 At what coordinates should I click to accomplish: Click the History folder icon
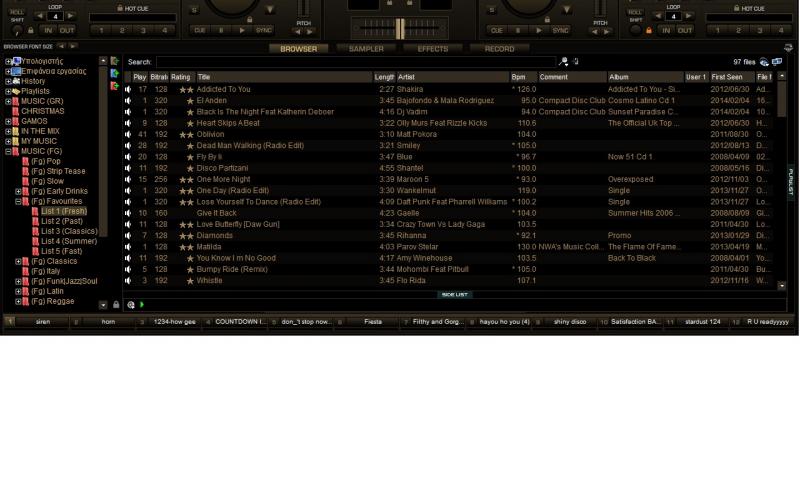(x=15, y=81)
